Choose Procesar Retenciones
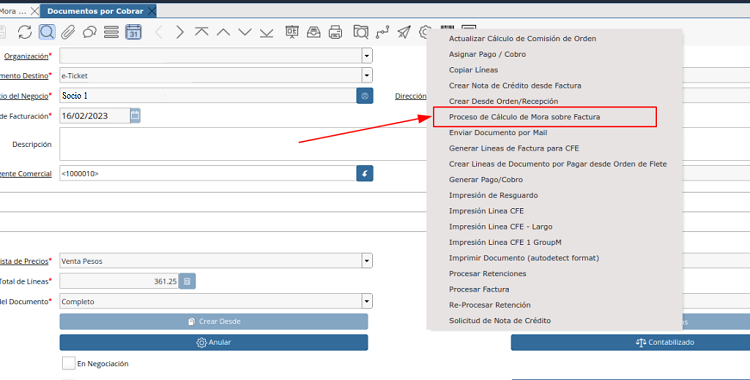This screenshot has width=750, height=380. coord(487,274)
